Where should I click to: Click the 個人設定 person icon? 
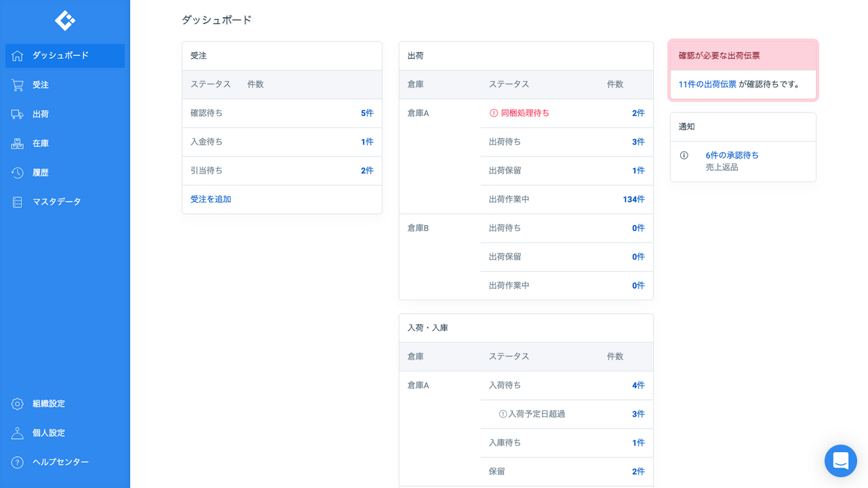point(16,432)
